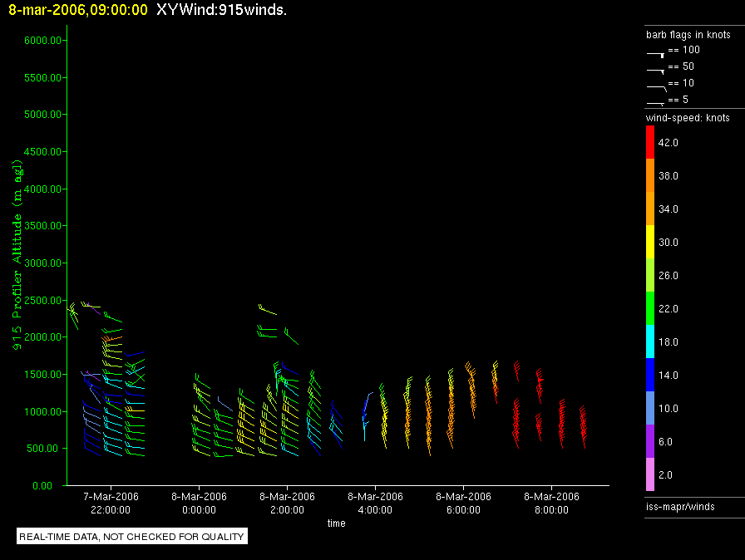Click the 3000.00 altitude axis tick
745x560 pixels.
pyautogui.click(x=42, y=263)
